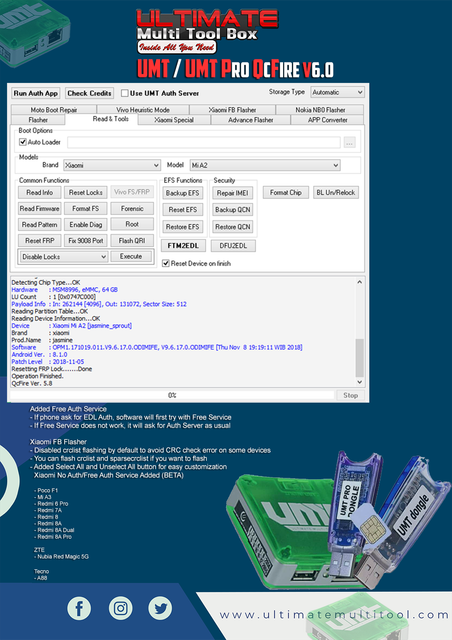Click the auto loader browse ellipsis button
This screenshot has height=640, width=452.
(350, 142)
